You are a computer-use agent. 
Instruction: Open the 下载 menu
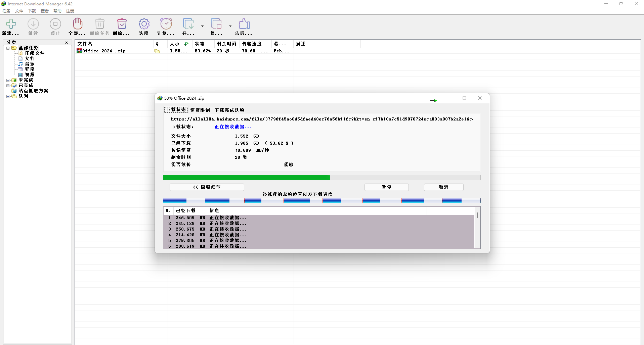click(x=32, y=11)
